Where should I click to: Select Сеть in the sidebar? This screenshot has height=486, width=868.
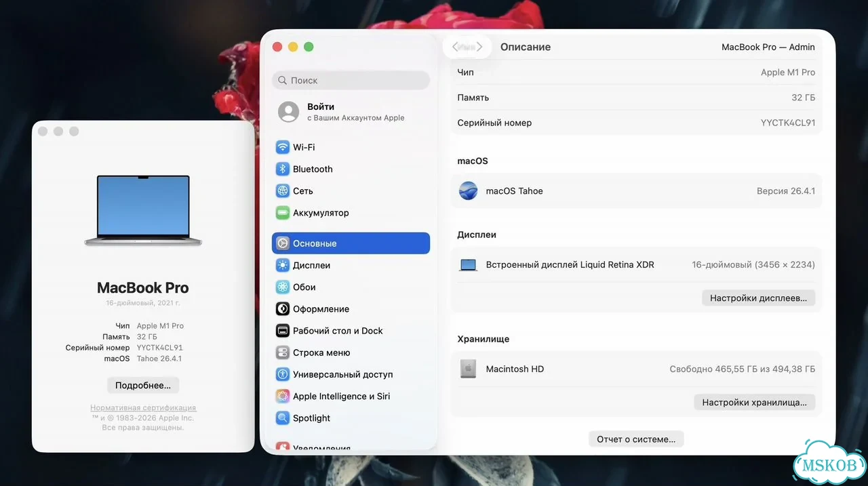tap(351, 190)
